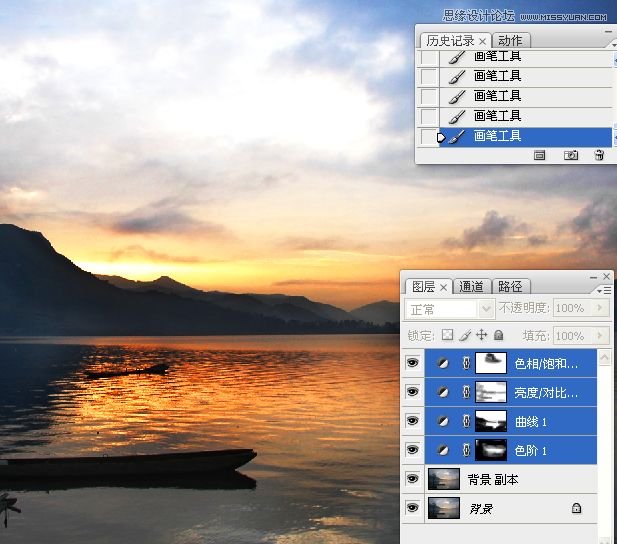The height and width of the screenshot is (544, 617).
Task: Hide the 曲线 1 layer
Action: click(412, 421)
